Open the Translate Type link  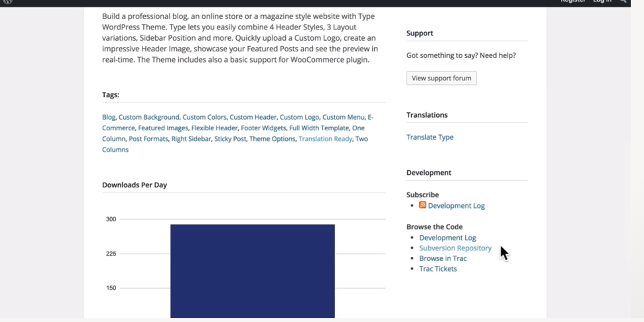coord(430,137)
